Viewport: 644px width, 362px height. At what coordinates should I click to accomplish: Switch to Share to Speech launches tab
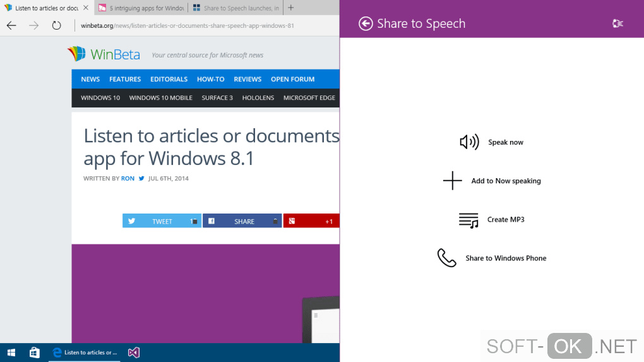(x=236, y=8)
